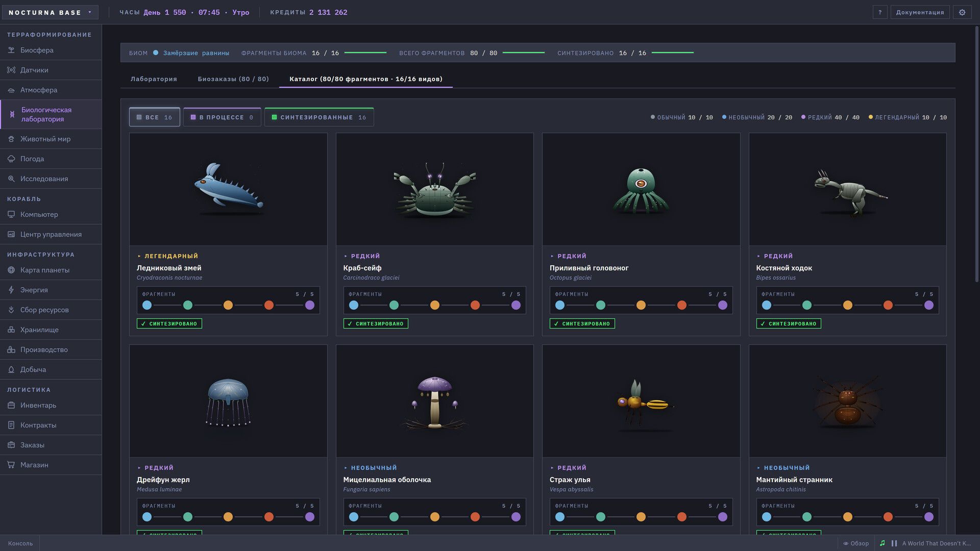
Task: Open Центр управления section
Action: coord(51,234)
